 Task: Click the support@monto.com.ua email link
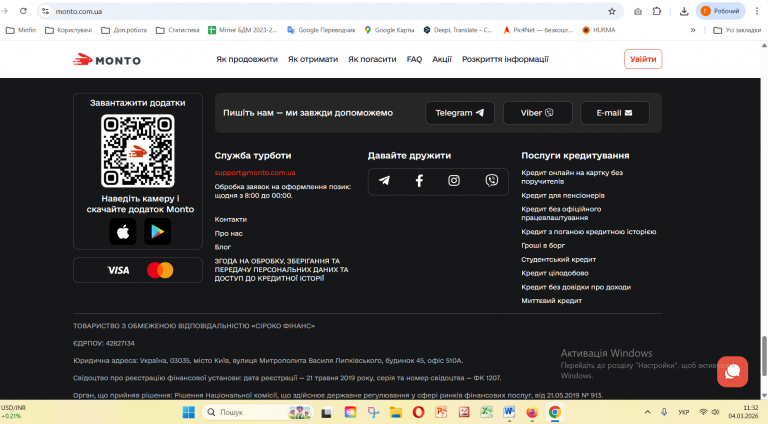pyautogui.click(x=255, y=172)
